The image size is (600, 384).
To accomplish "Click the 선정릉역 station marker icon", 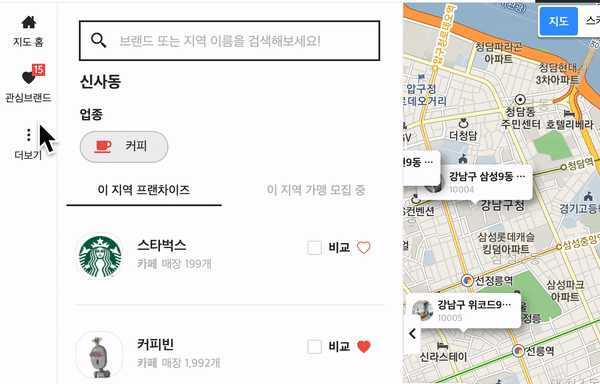I will click(467, 281).
